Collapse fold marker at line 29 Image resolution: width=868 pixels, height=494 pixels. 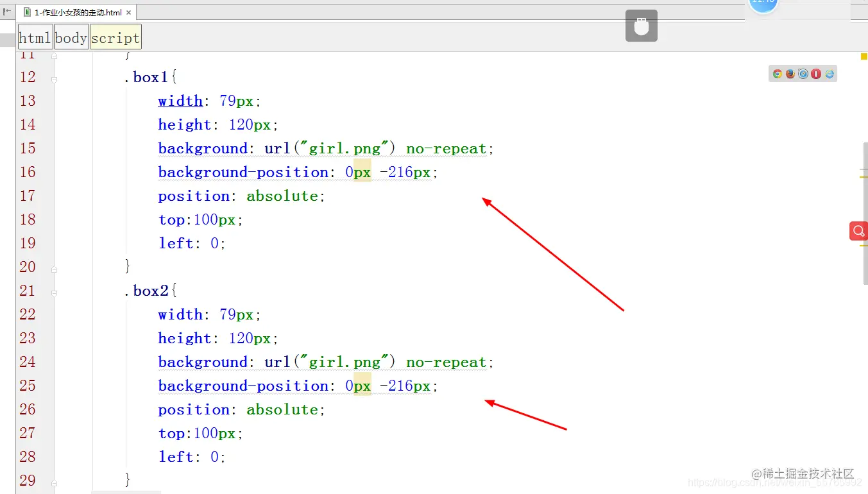pyautogui.click(x=55, y=483)
